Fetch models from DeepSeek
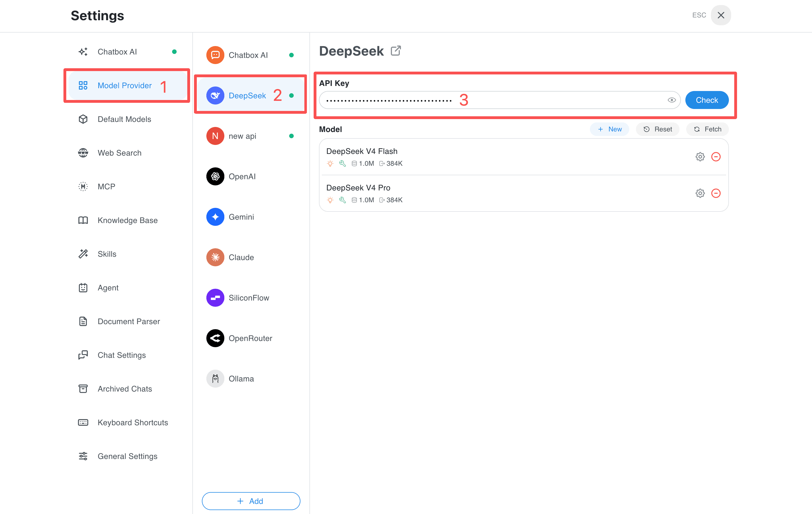Screen dimensions: 812x514 [708, 129]
